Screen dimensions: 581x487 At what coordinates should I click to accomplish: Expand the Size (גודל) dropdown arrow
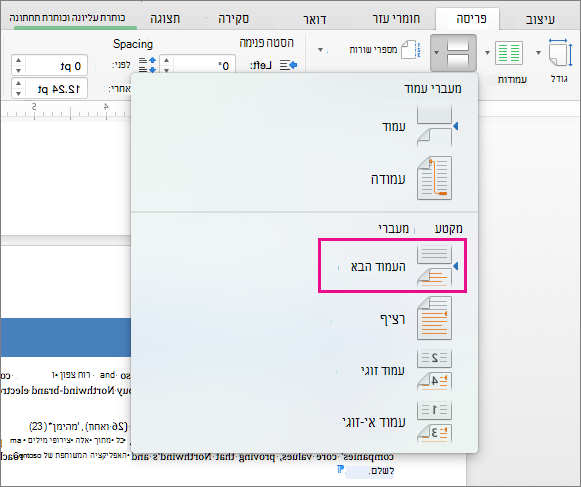[x=538, y=53]
